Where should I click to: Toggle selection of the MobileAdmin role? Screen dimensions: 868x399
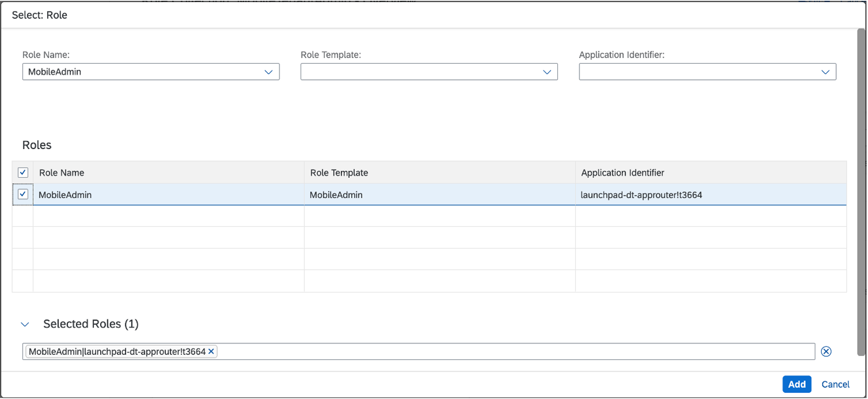point(23,194)
